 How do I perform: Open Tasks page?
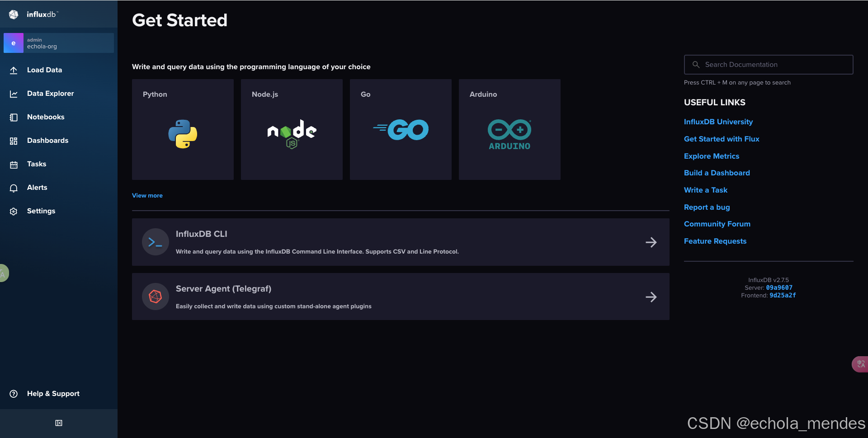[x=37, y=164]
